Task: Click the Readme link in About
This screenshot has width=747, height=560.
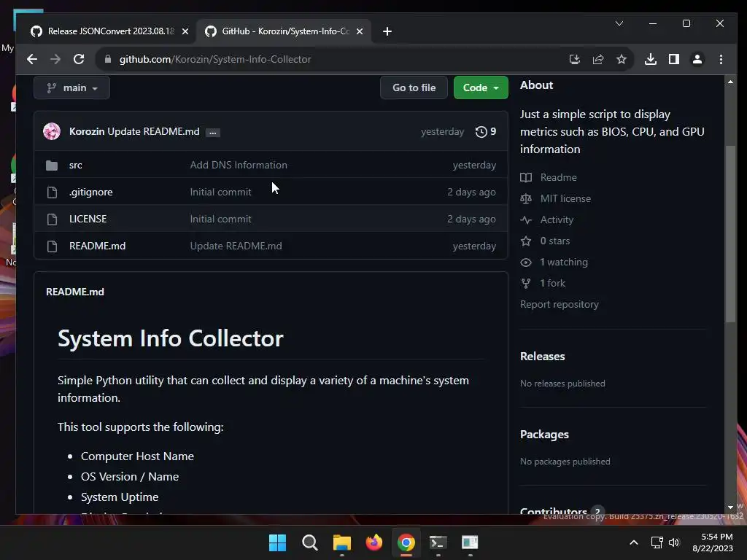Action: pos(558,177)
